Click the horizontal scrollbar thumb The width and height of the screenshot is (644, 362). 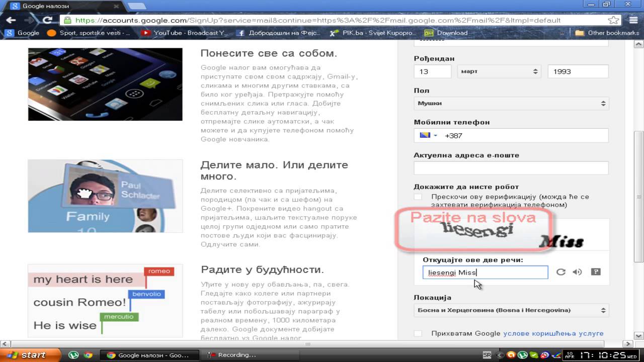(x=308, y=344)
